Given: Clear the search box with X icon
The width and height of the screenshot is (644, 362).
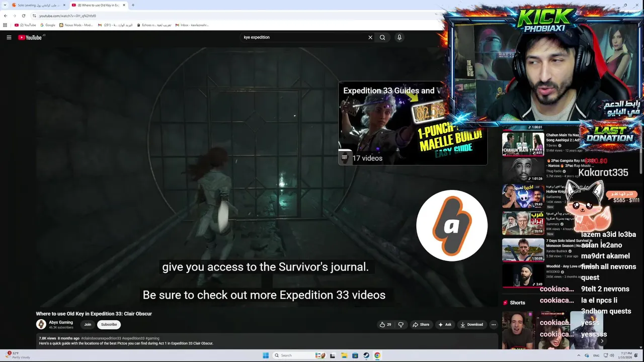Looking at the screenshot, I should pos(370,37).
